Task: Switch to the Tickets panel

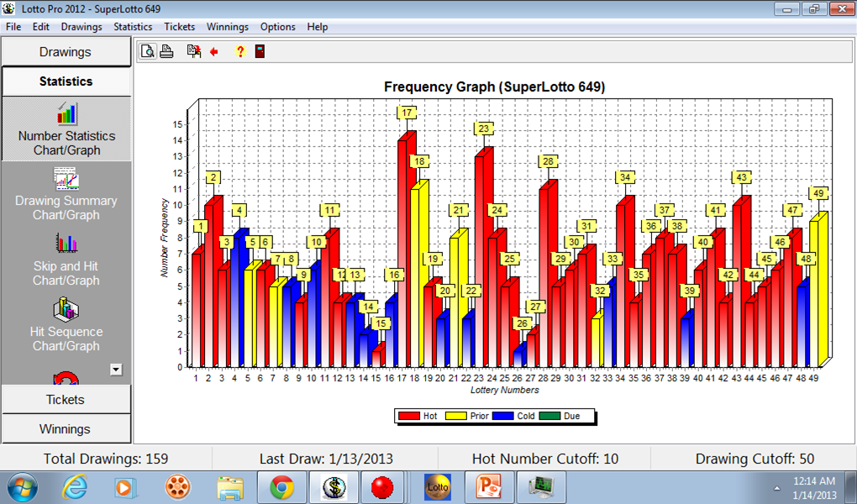Action: point(66,400)
